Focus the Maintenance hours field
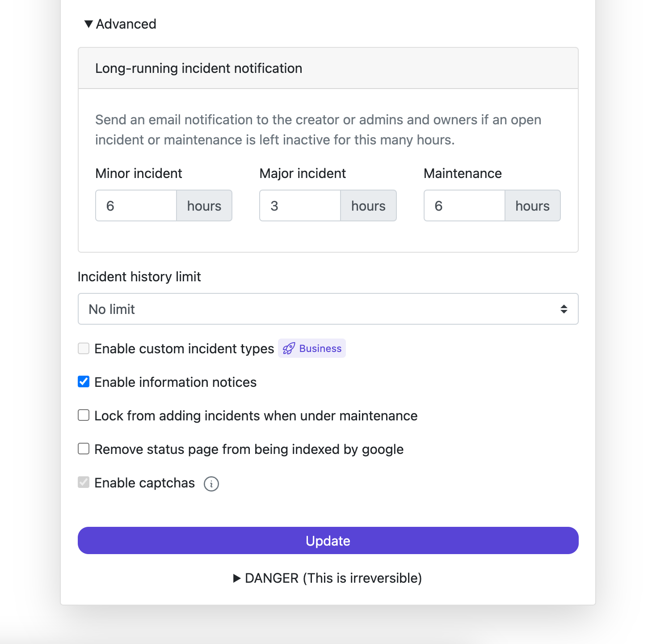Image resolution: width=648 pixels, height=644 pixels. (464, 206)
